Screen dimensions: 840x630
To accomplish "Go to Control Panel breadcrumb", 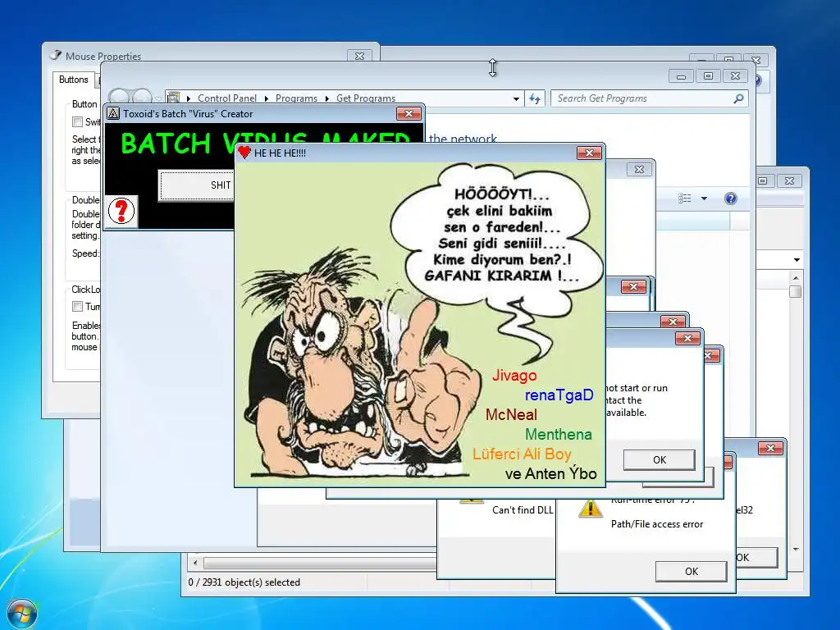I will click(x=227, y=98).
